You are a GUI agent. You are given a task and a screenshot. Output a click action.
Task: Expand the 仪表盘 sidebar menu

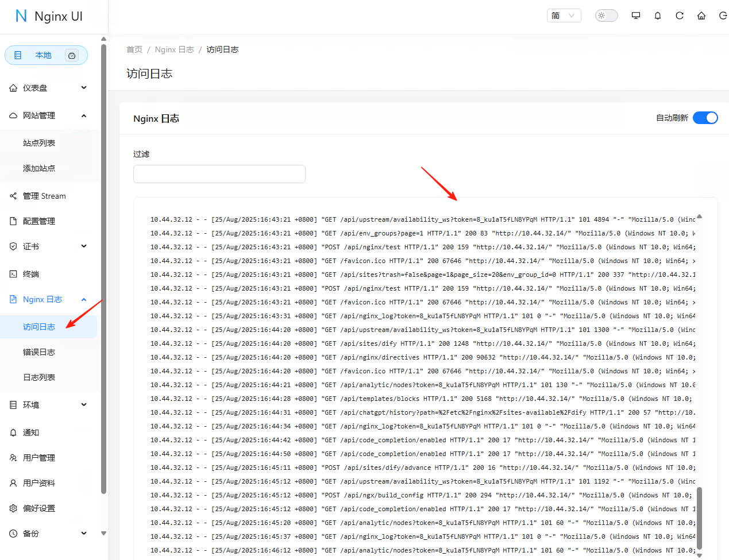click(x=49, y=88)
